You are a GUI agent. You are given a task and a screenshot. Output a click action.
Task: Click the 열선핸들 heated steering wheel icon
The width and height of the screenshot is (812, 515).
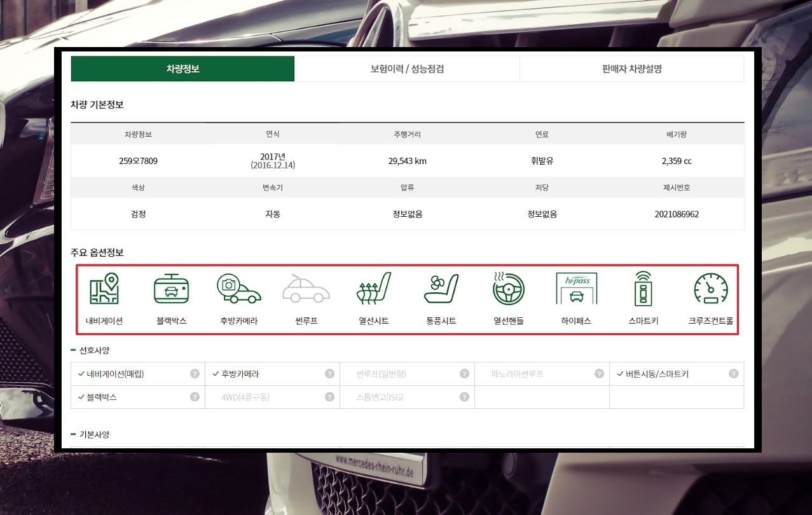(x=509, y=289)
